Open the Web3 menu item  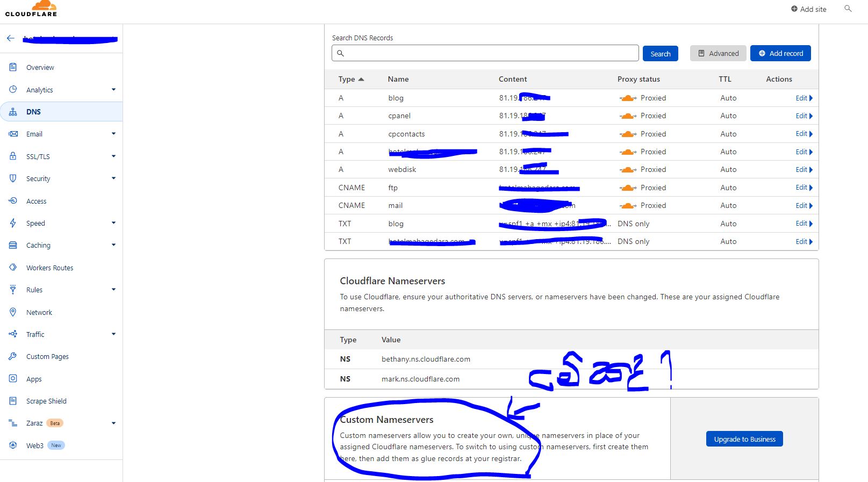coord(35,445)
